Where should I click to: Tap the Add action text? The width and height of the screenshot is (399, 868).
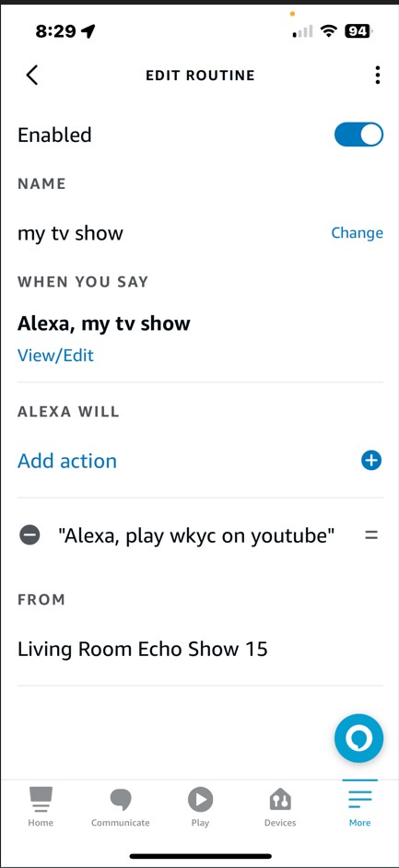(x=67, y=461)
